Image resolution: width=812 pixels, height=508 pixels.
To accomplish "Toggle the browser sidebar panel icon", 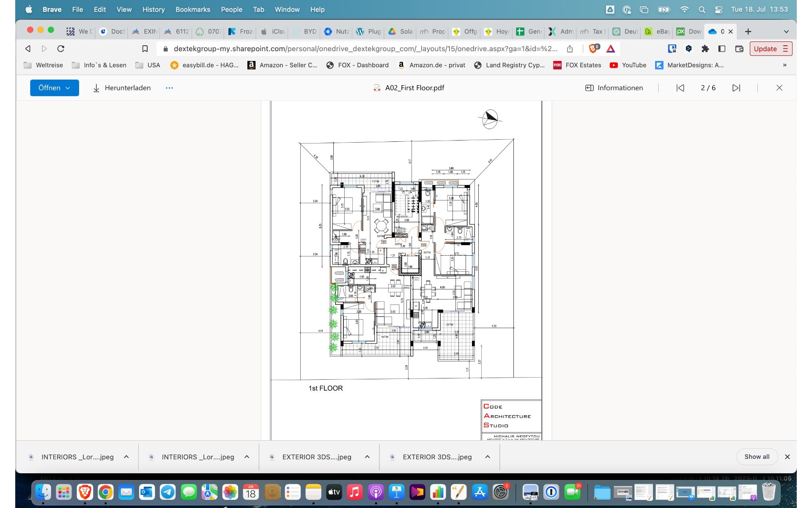I will point(721,49).
